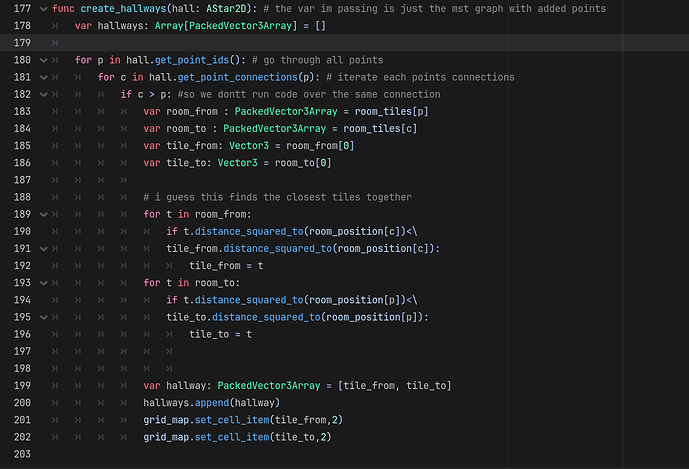689x469 pixels.
Task: Click 'tile_from.distance_squared_to' on line 191
Action: pyautogui.click(x=249, y=249)
